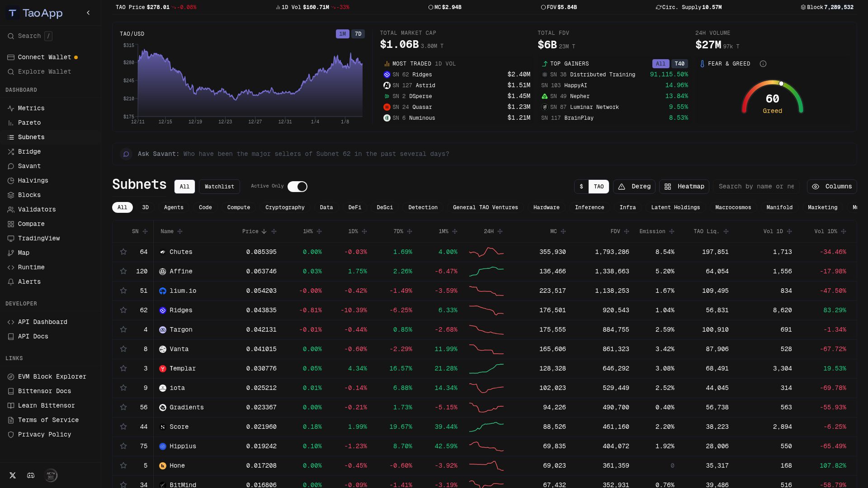Screen dimensions: 868x488
Task: Toggle Active Only filter off
Action: coord(297,186)
